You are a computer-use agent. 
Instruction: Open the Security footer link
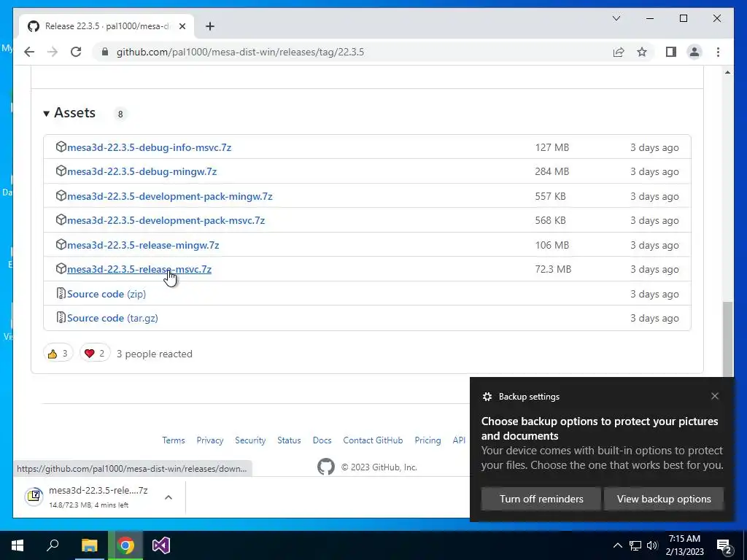coord(250,440)
